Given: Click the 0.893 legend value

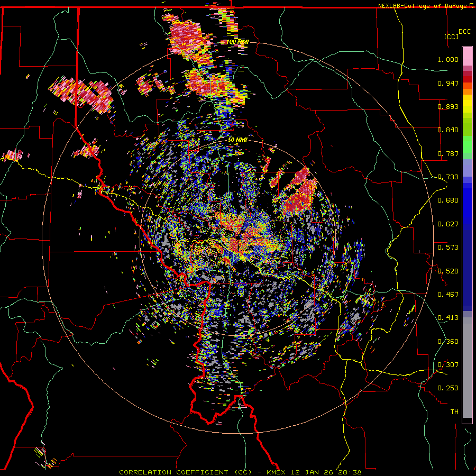Looking at the screenshot, I should coord(448,106).
